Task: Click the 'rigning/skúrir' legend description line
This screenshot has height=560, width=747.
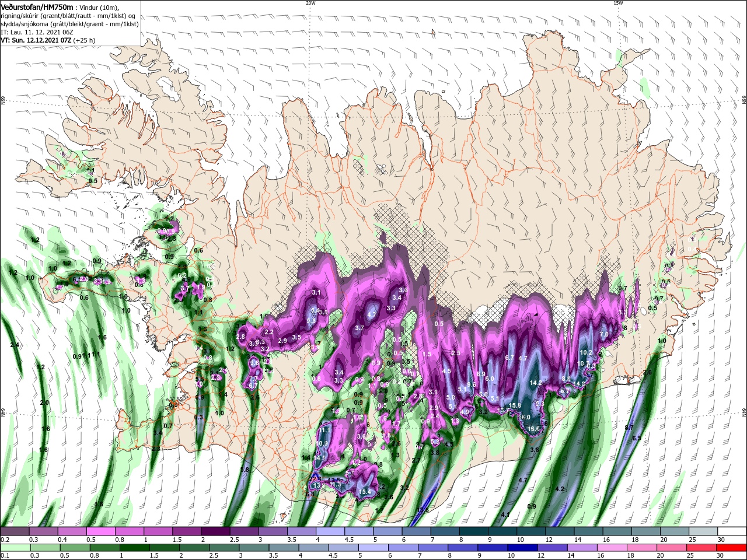Action: [x=68, y=15]
